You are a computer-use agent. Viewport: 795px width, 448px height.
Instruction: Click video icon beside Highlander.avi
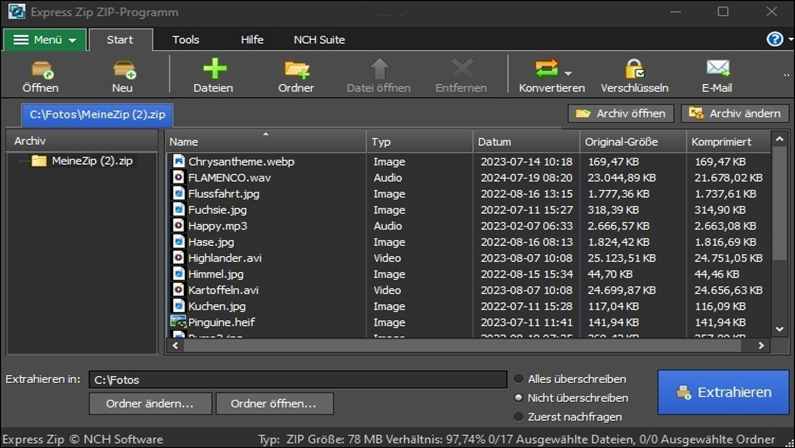tap(178, 257)
